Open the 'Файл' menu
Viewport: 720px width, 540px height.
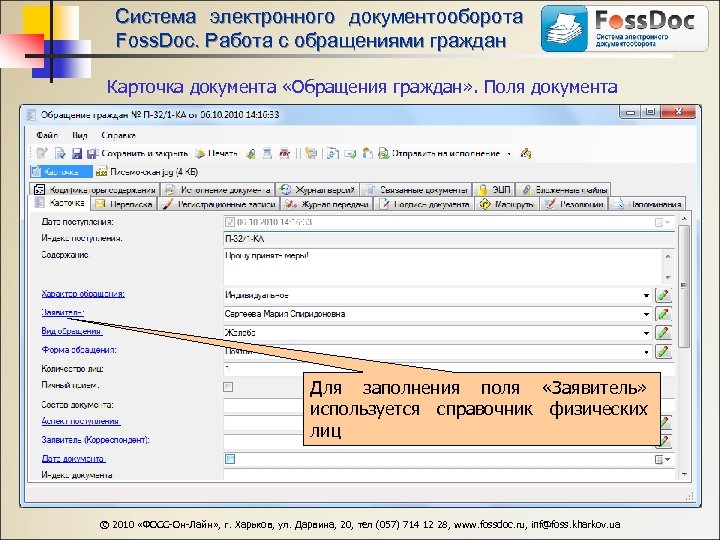[47, 135]
